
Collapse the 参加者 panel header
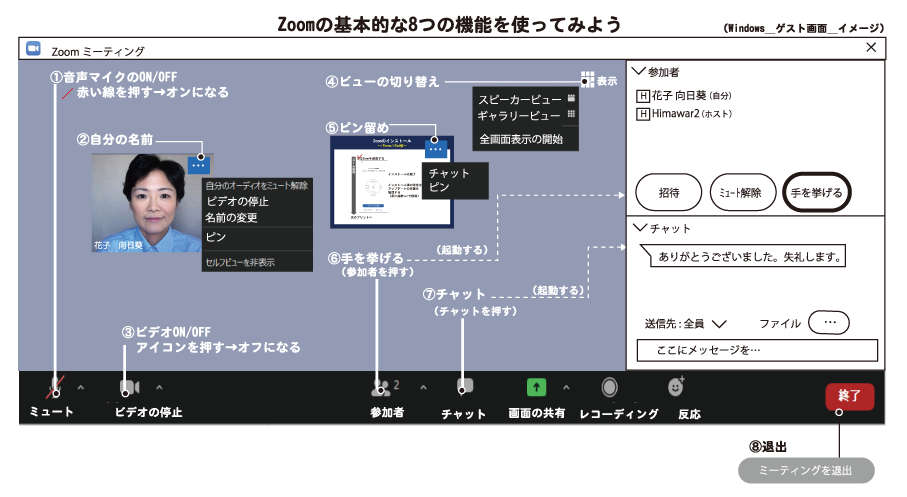coord(639,72)
